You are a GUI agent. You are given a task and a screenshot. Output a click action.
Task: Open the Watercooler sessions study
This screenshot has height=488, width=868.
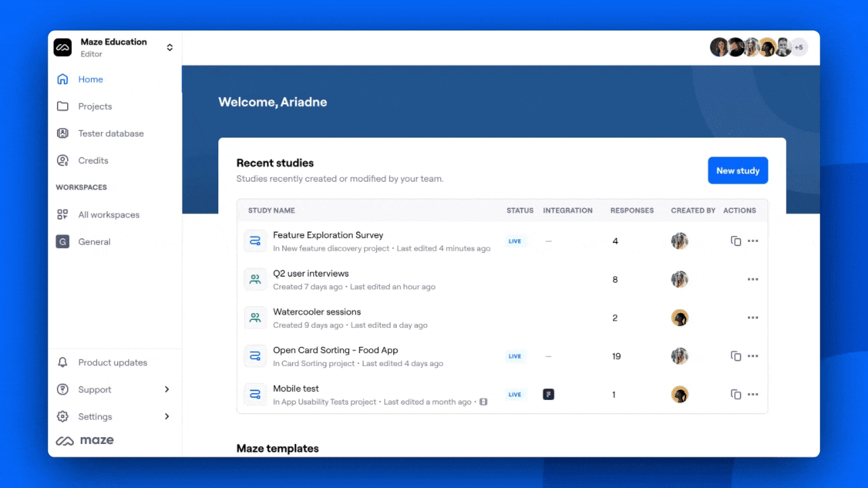point(317,312)
